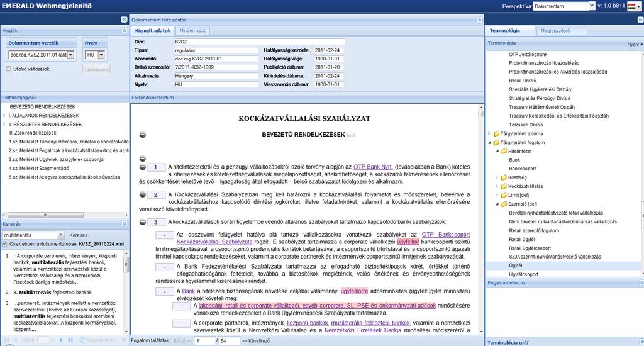Viewport: 644px width, 346px height.
Task: Click into the multilaterális search field
Action: click(30, 235)
